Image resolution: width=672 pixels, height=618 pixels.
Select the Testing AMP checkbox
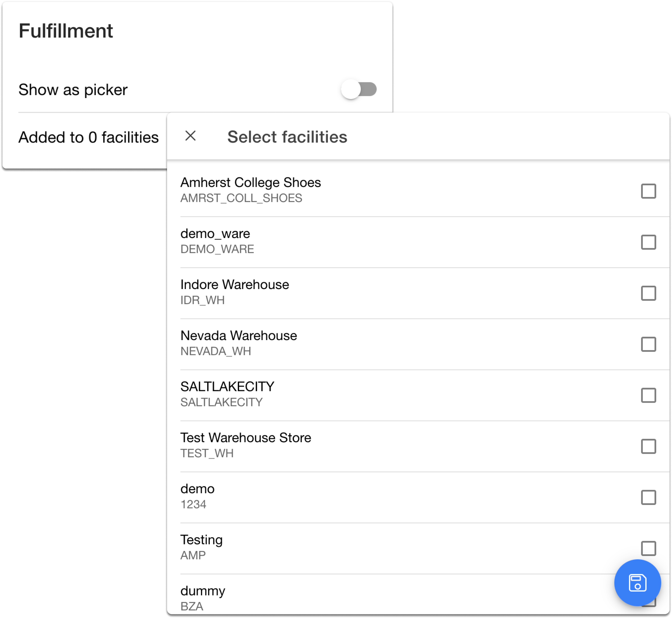[x=648, y=549]
